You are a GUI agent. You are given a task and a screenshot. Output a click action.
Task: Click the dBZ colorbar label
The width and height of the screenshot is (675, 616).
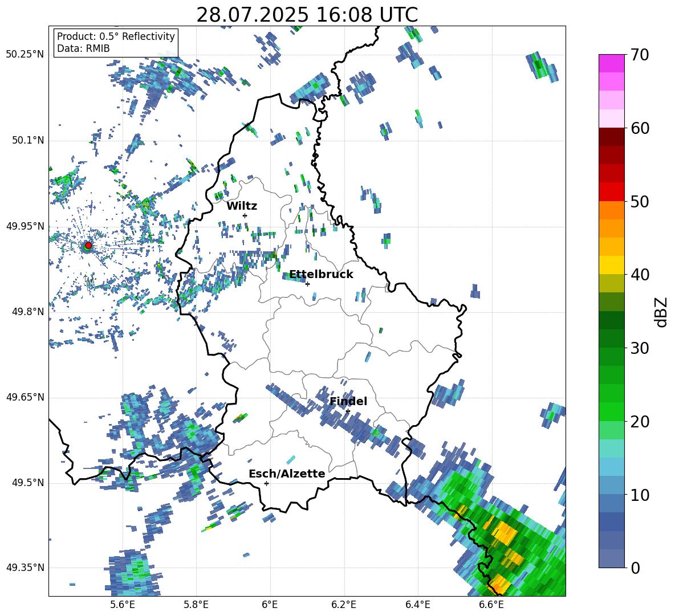pyautogui.click(x=662, y=312)
